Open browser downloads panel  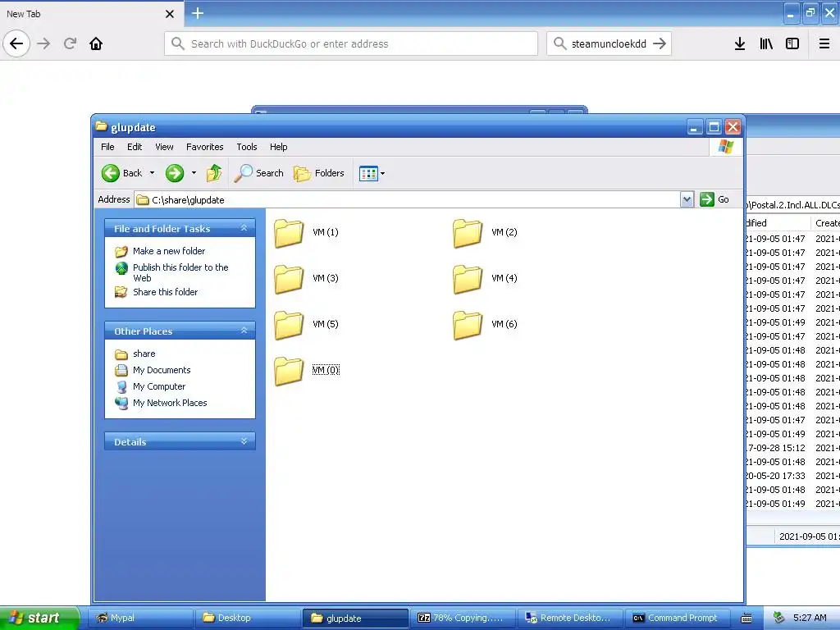740,43
